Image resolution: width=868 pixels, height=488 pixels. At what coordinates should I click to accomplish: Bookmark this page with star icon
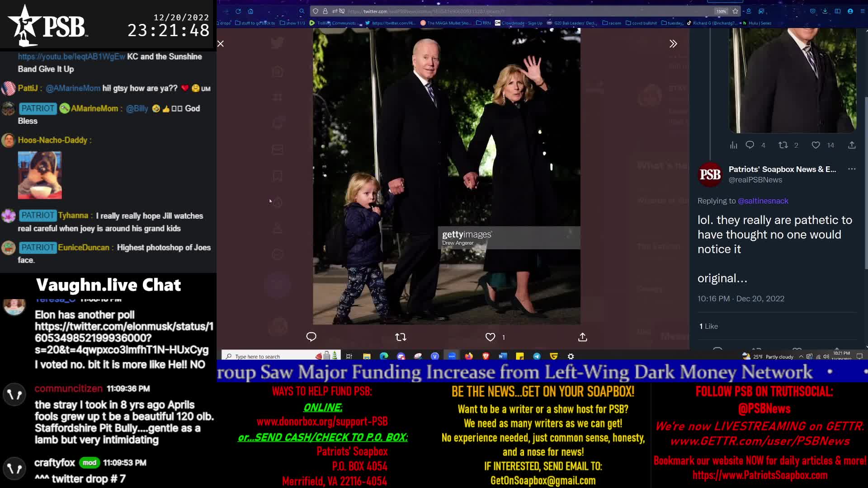736,11
